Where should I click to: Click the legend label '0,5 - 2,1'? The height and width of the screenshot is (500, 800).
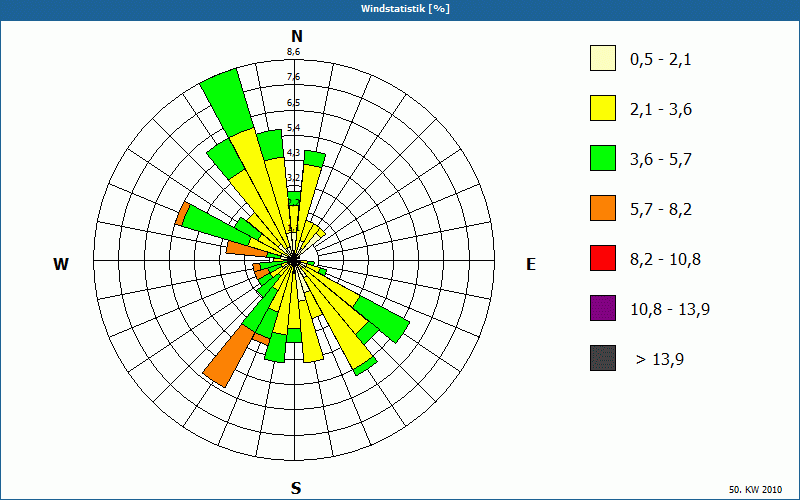click(x=661, y=60)
